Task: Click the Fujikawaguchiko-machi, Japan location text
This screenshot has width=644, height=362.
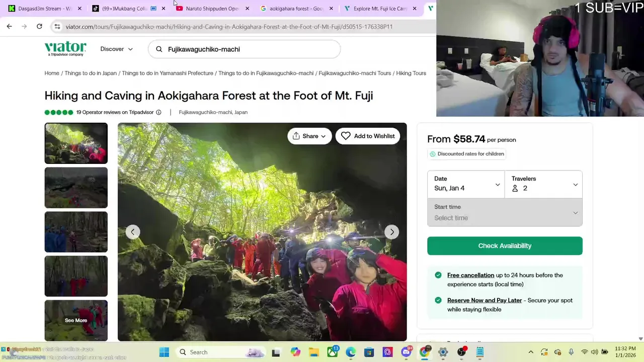Action: [213, 112]
